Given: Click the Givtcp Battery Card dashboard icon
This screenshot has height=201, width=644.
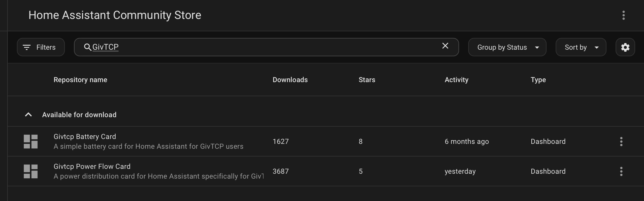Looking at the screenshot, I should point(31,142).
